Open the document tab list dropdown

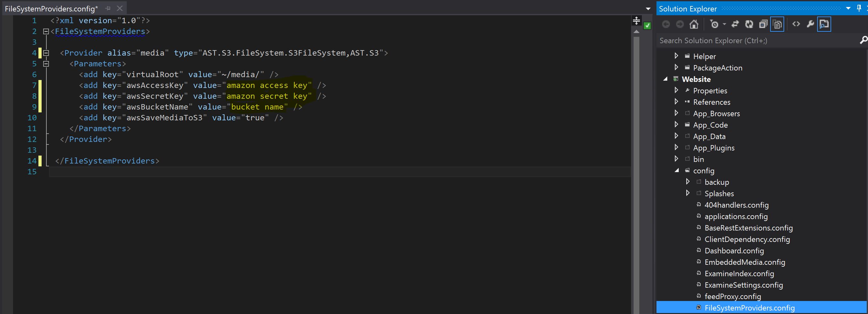pos(648,9)
